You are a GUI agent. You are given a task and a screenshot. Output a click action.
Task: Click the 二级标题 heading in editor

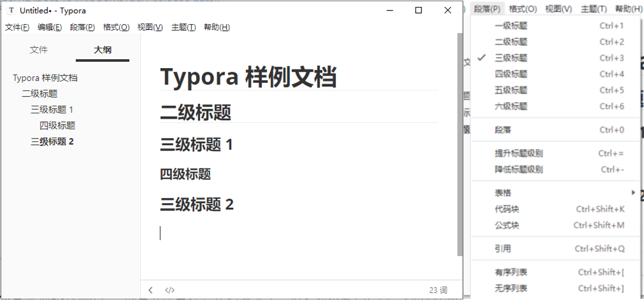[x=195, y=112]
